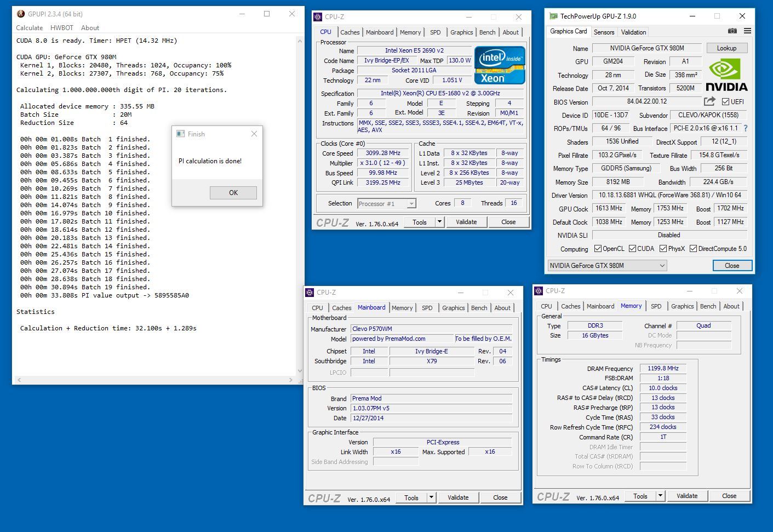This screenshot has height=532, width=773.
Task: Select the About tab in the CPU-Z Memory window
Action: [731, 306]
